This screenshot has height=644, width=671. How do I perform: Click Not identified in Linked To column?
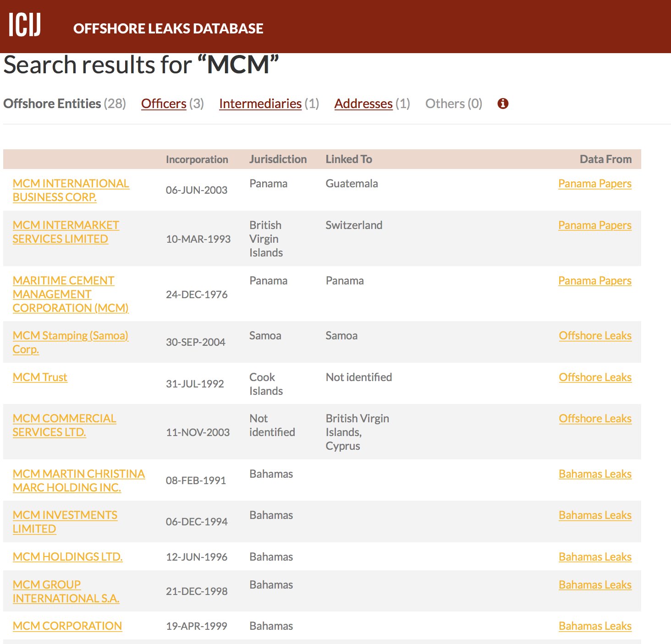pos(359,377)
